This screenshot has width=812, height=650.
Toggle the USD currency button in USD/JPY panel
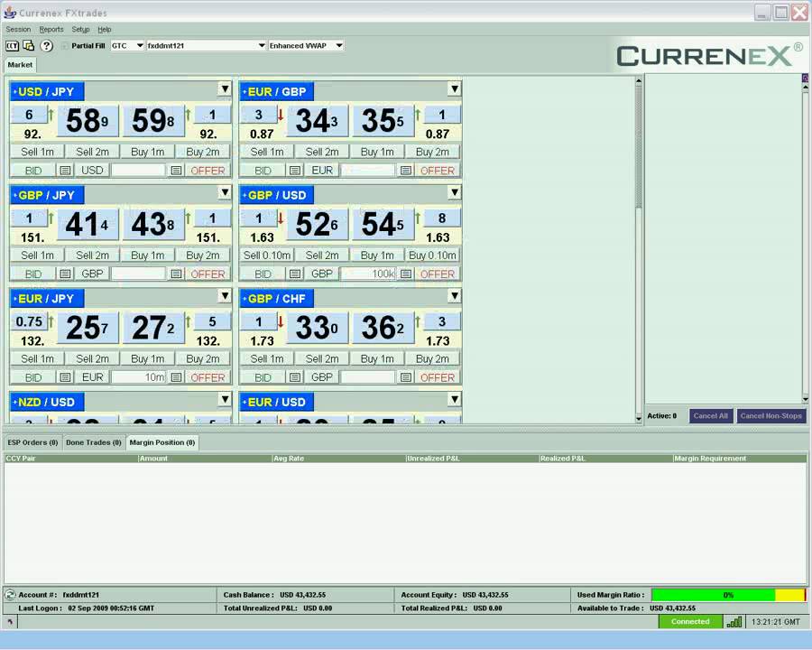(92, 170)
